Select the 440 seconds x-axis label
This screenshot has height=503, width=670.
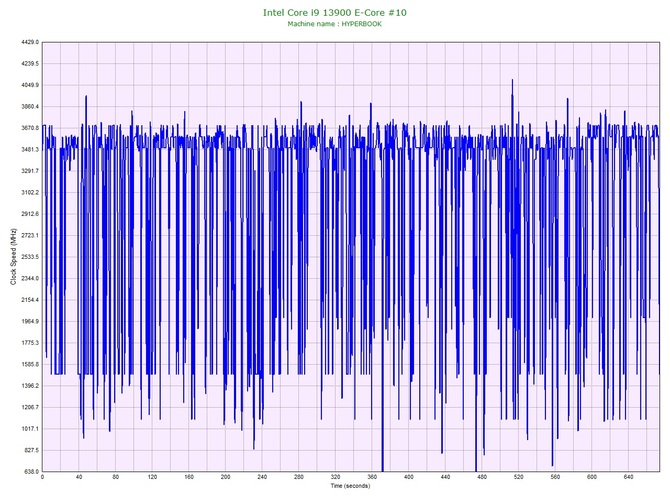pyautogui.click(x=445, y=477)
